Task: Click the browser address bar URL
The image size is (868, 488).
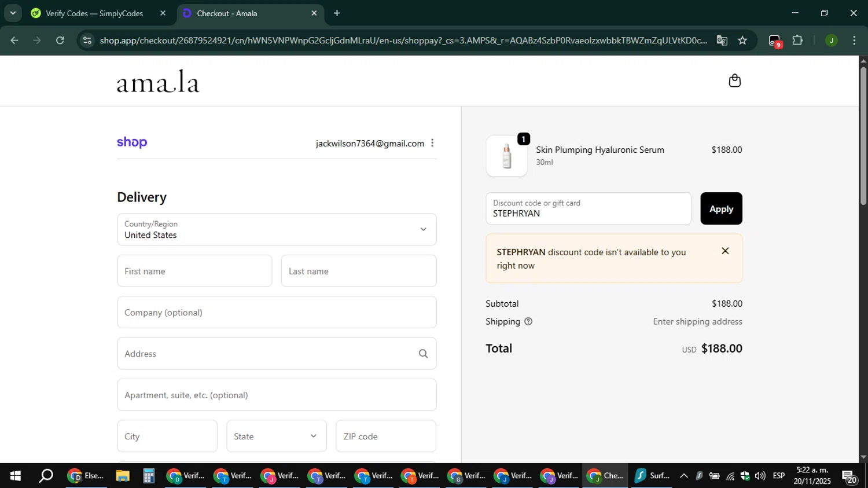Action: [403, 41]
